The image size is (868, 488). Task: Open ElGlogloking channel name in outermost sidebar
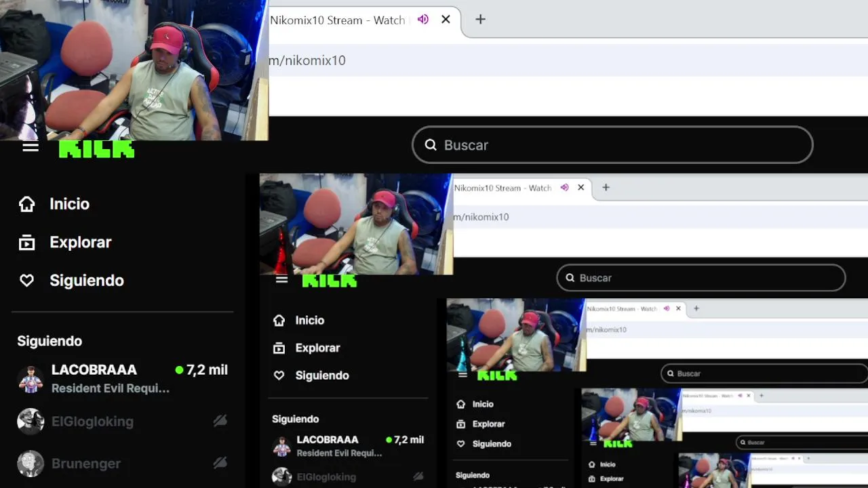(92, 422)
